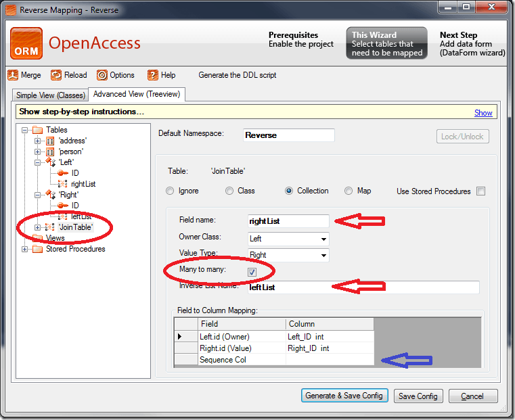The height and width of the screenshot is (420, 515).
Task: Select the Collection radio button
Action: point(289,191)
